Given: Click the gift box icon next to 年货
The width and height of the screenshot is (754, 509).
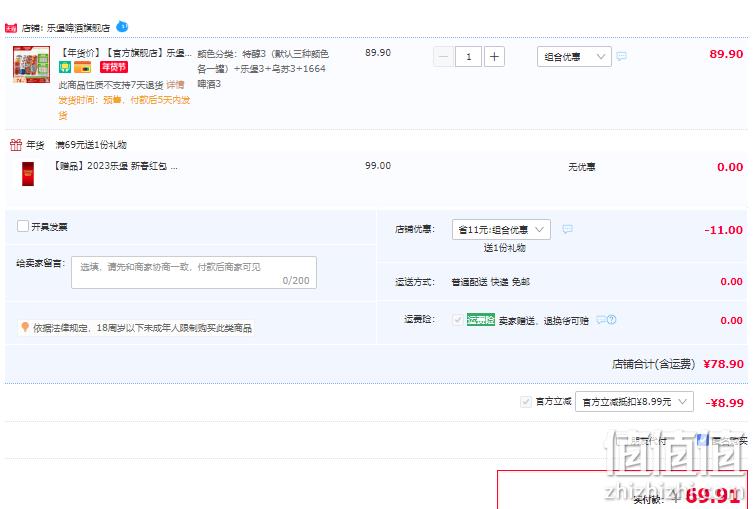Looking at the screenshot, I should pyautogui.click(x=16, y=144).
